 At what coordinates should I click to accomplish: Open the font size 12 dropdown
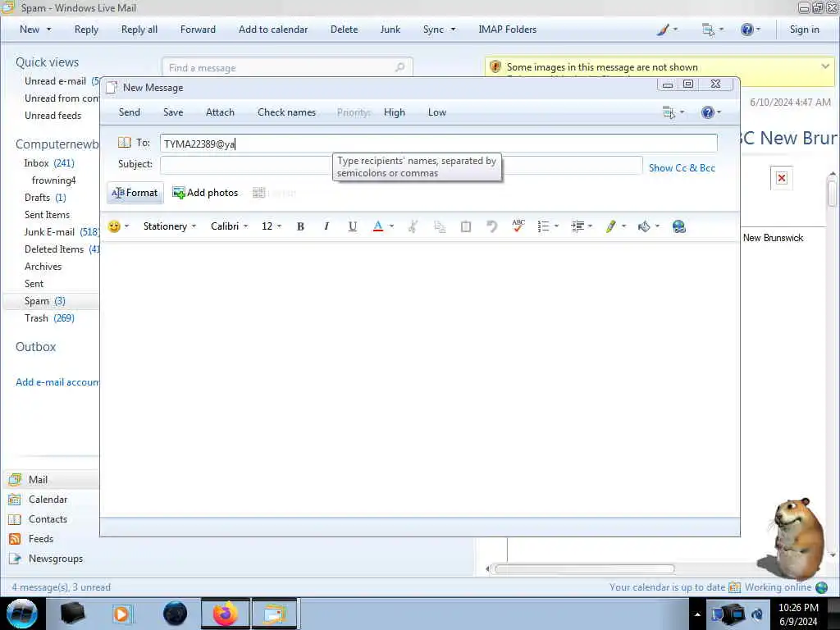(271, 226)
